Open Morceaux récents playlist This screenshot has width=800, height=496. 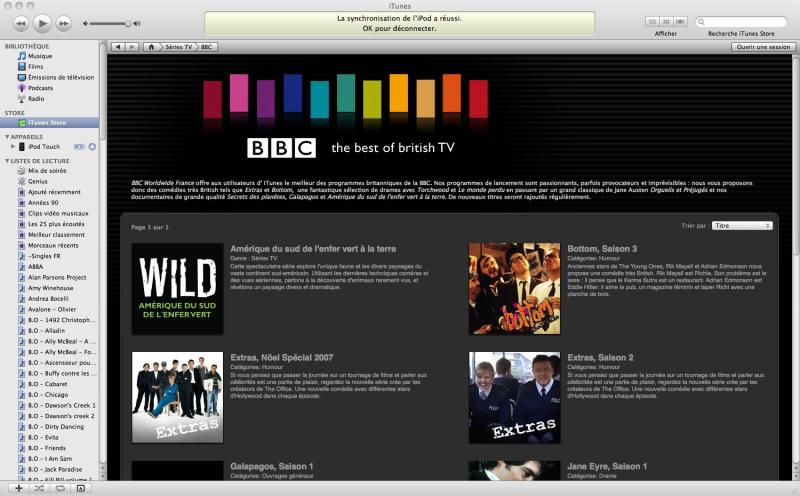[x=53, y=245]
